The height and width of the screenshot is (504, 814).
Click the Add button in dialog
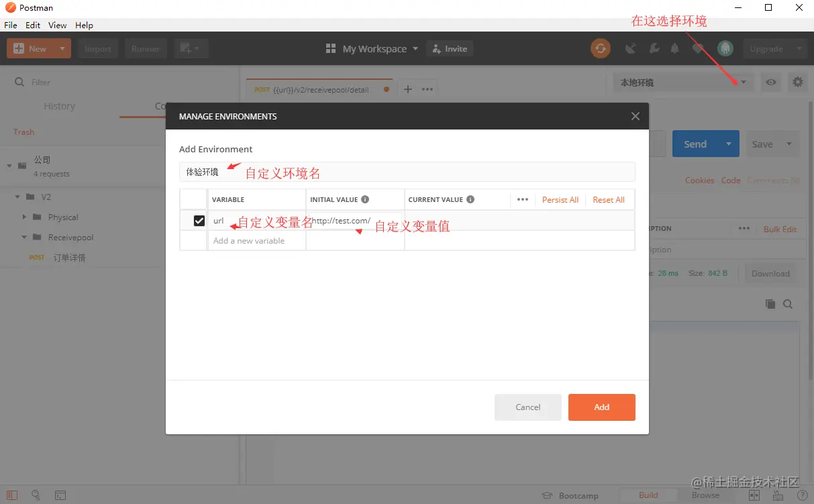pyautogui.click(x=602, y=407)
